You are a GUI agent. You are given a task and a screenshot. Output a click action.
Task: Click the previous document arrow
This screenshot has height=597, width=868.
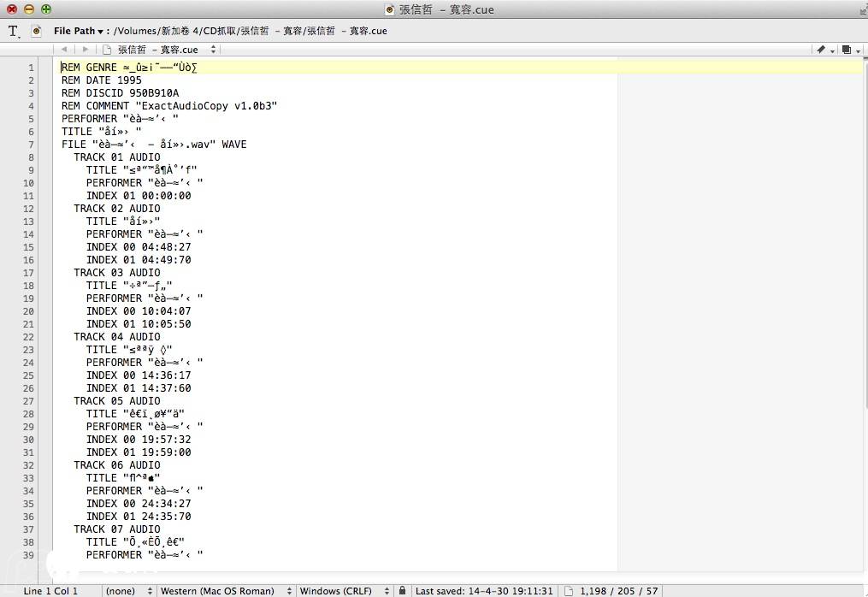pyautogui.click(x=66, y=50)
